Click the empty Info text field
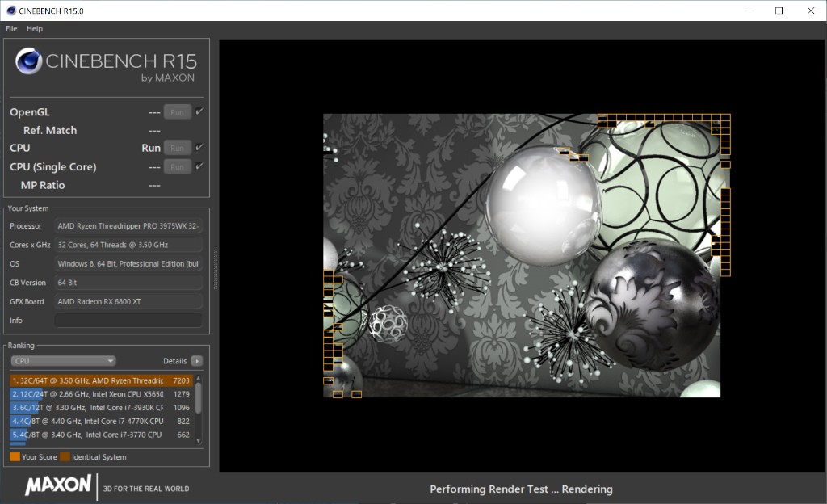This screenshot has width=827, height=504. click(128, 321)
